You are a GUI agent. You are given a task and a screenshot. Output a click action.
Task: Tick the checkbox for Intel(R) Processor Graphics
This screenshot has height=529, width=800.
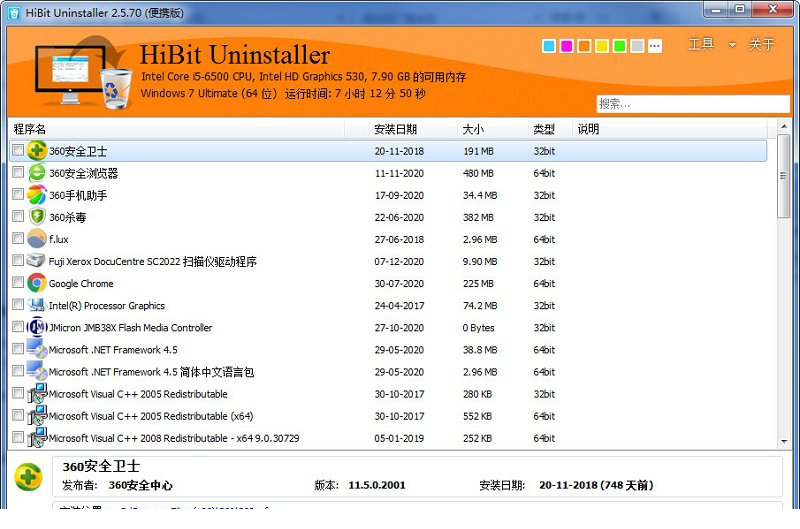coord(18,305)
